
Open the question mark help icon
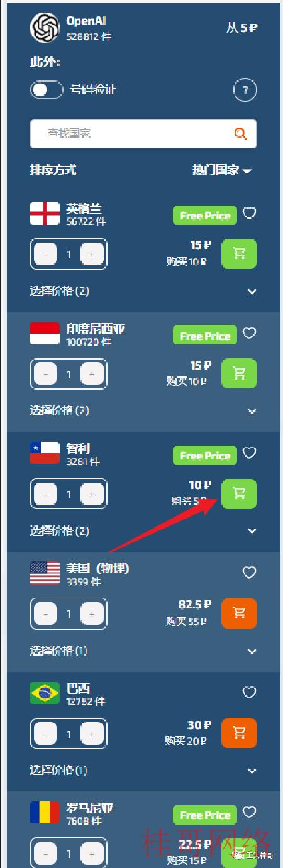[245, 90]
